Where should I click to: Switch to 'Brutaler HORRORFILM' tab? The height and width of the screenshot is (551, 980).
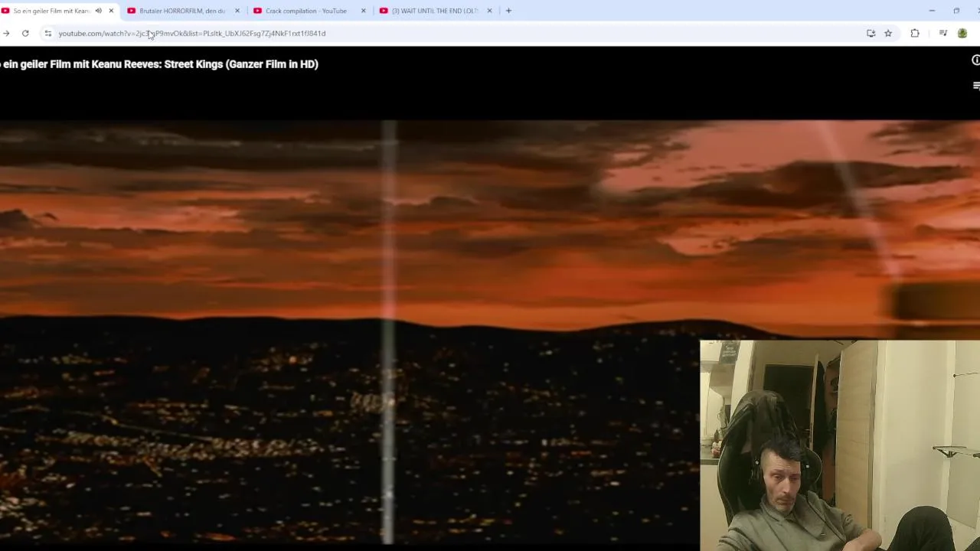click(x=182, y=11)
